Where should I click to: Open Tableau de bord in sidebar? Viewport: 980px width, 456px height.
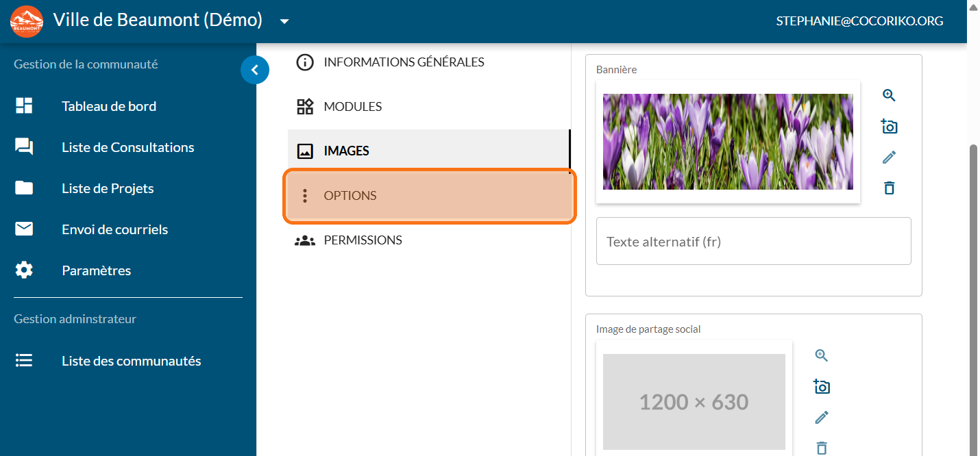(108, 106)
